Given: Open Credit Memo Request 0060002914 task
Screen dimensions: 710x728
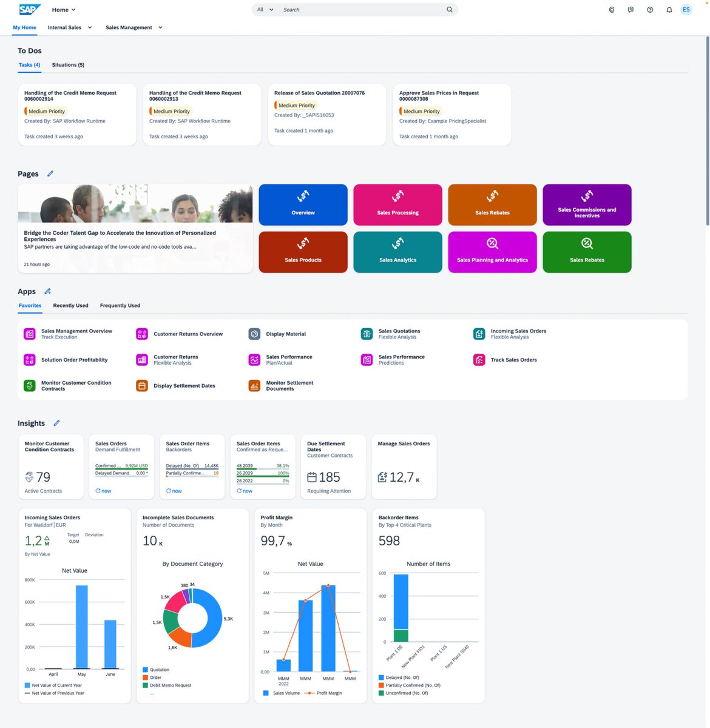Looking at the screenshot, I should point(77,115).
